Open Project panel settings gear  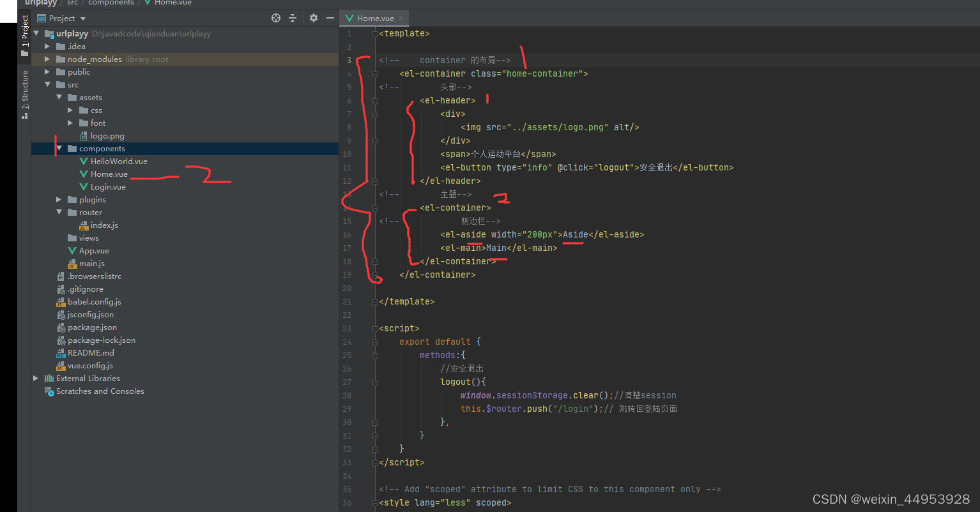[313, 18]
